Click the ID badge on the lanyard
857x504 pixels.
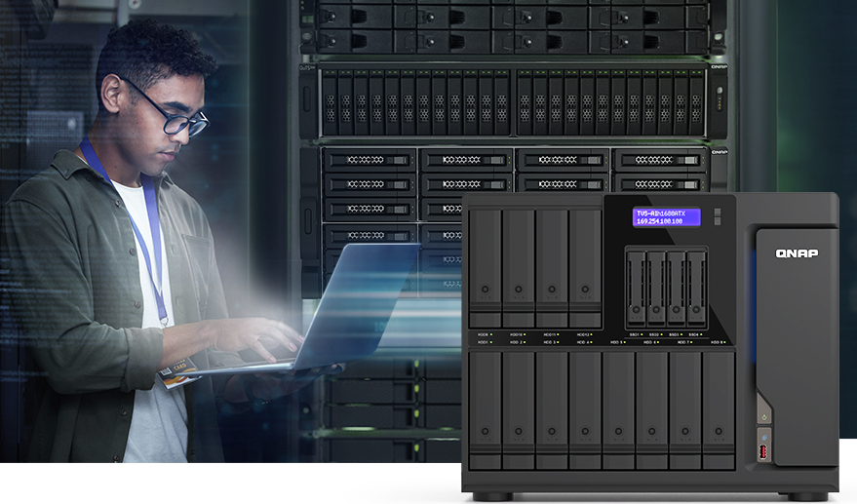tap(178, 374)
